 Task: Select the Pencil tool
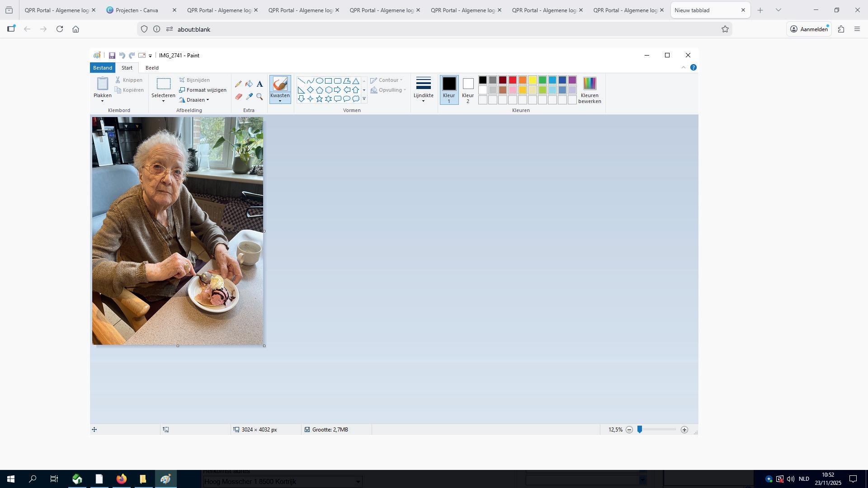[238, 84]
